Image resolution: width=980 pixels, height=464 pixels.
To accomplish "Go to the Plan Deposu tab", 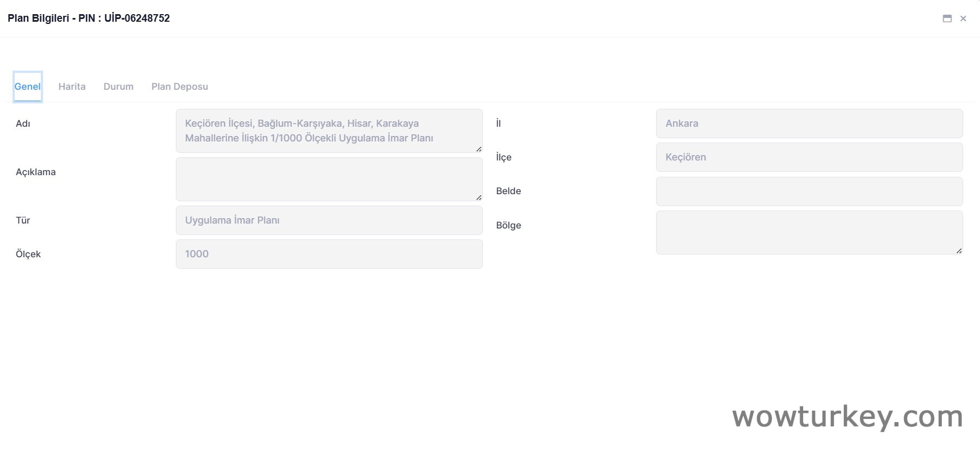I will click(180, 86).
